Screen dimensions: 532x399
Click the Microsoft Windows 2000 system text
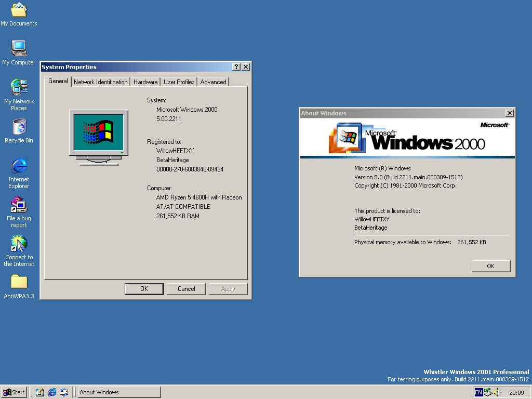[187, 110]
